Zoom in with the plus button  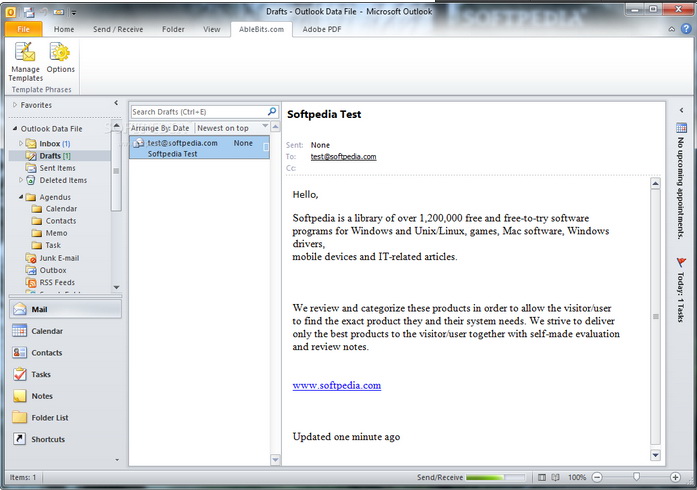point(675,477)
